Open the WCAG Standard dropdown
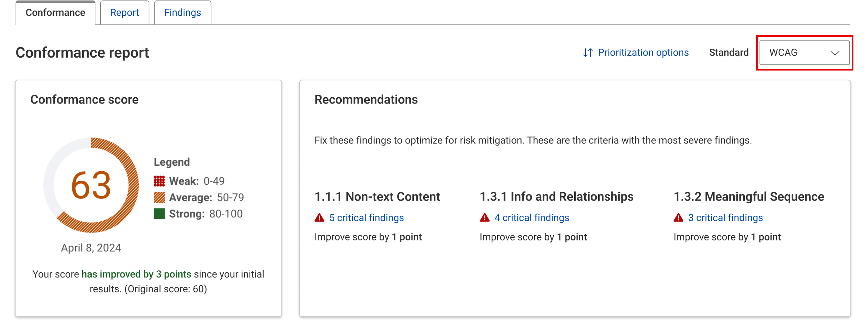Image resolution: width=868 pixels, height=320 pixels. pos(804,53)
